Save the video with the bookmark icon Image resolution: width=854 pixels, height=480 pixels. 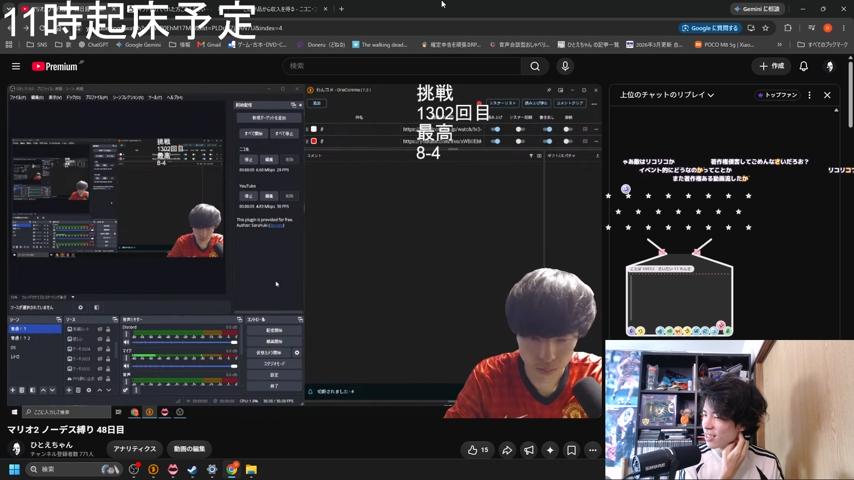[x=571, y=450]
